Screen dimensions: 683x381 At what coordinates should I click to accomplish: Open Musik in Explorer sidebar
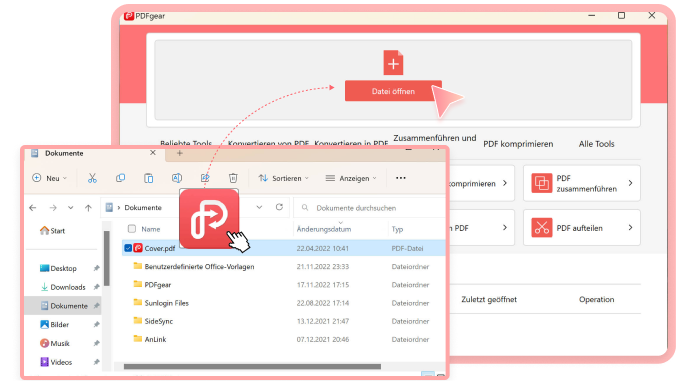click(x=54, y=343)
